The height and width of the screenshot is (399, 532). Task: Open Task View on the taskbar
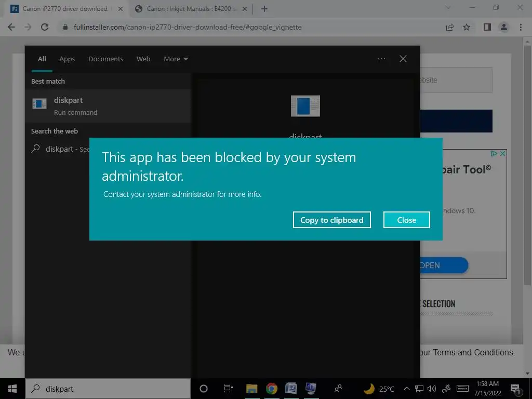(x=229, y=389)
